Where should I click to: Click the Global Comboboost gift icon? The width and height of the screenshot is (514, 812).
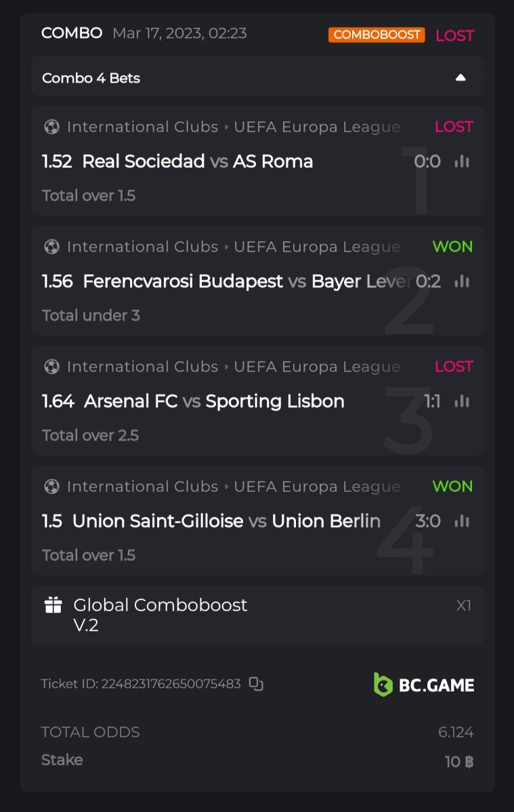[53, 605]
